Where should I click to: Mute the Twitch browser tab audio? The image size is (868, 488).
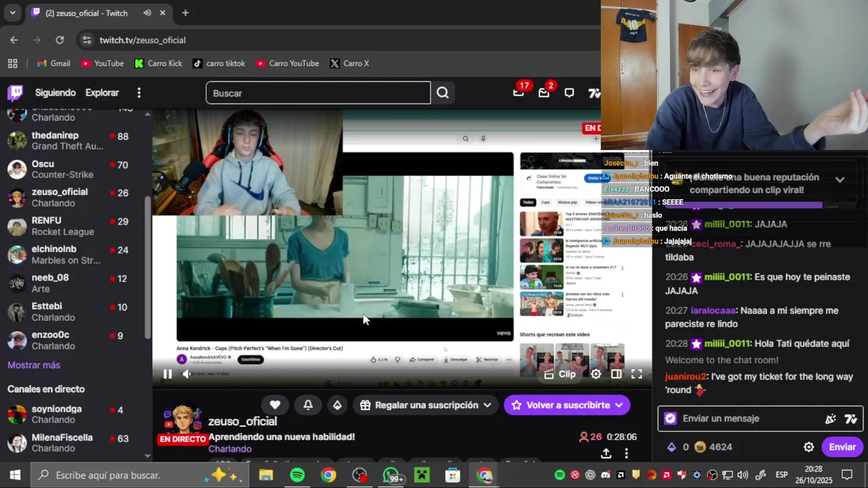point(147,13)
